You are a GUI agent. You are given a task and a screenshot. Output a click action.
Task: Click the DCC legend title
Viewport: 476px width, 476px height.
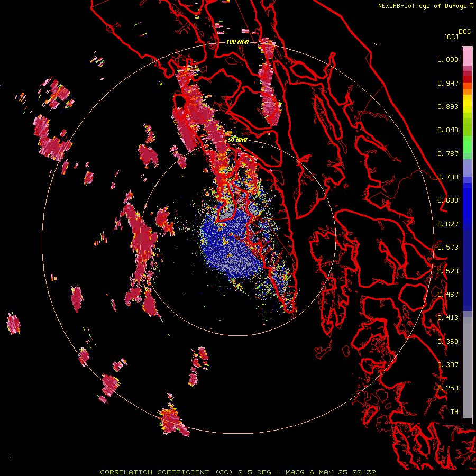tap(464, 31)
